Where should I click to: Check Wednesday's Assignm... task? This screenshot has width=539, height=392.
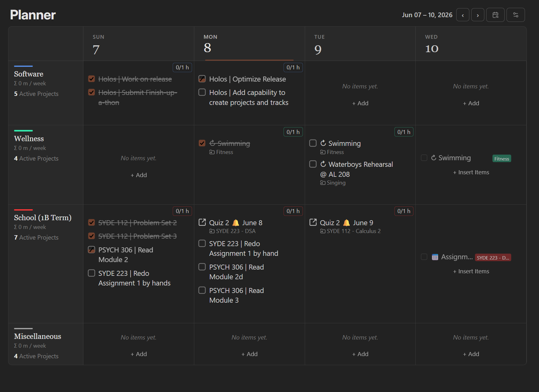pos(424,257)
